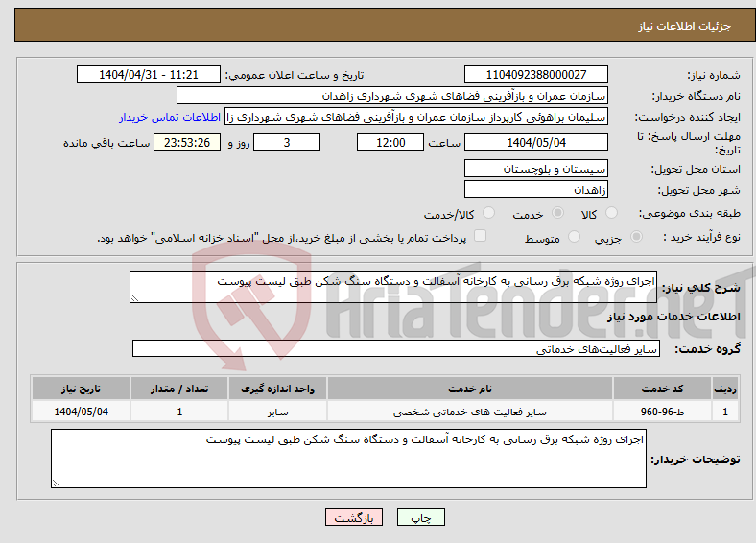The image size is (756, 543).
Task: Click the unit cell سایر
Action: [277, 412]
